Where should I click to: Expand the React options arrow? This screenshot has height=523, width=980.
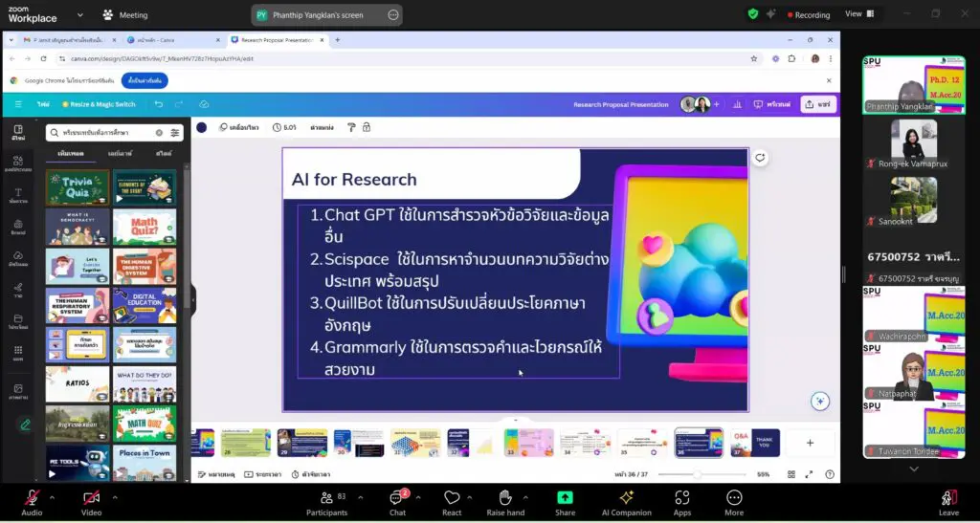click(x=469, y=497)
